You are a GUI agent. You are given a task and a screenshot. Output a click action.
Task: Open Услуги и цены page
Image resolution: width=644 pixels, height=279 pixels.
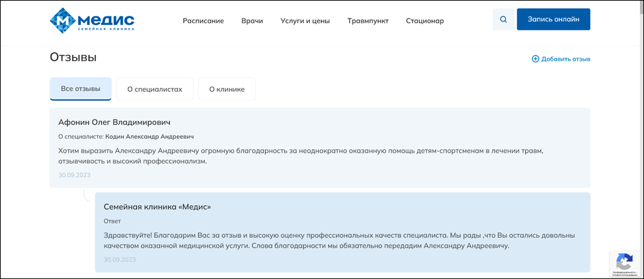pos(305,20)
